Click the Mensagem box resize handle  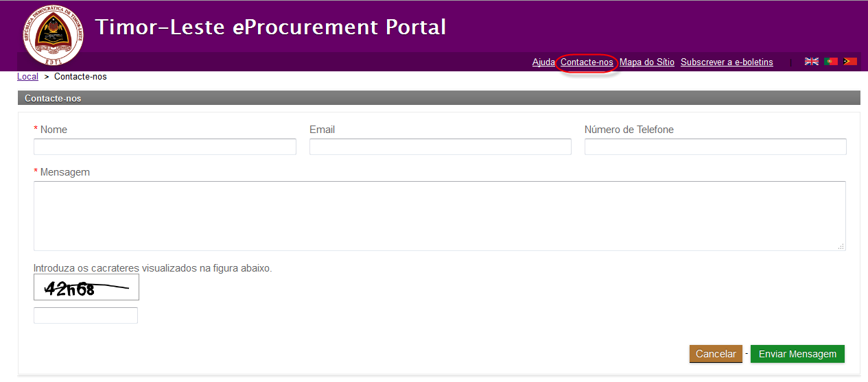click(x=841, y=246)
